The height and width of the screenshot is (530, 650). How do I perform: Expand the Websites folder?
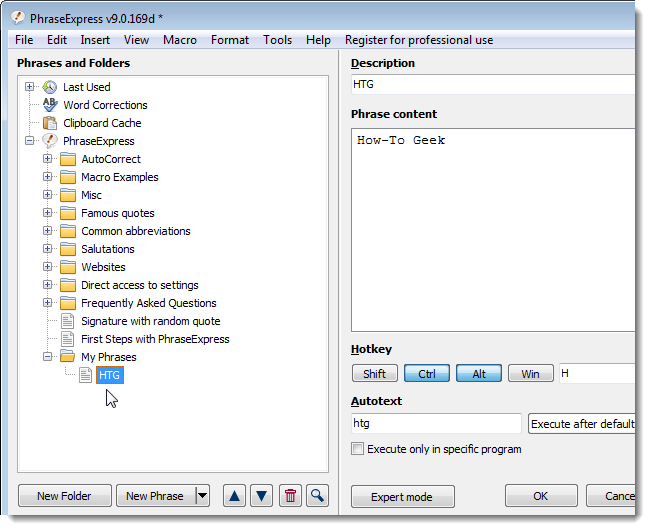[48, 267]
